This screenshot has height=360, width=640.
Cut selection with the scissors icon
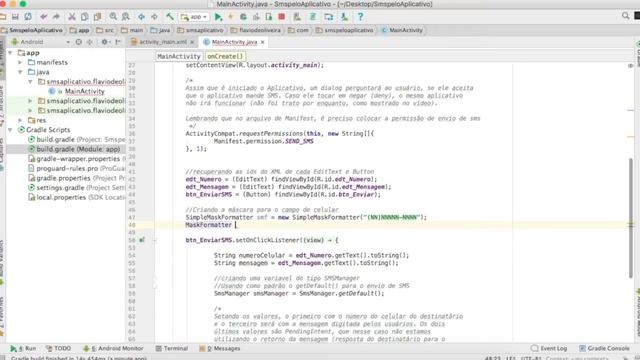[72, 17]
